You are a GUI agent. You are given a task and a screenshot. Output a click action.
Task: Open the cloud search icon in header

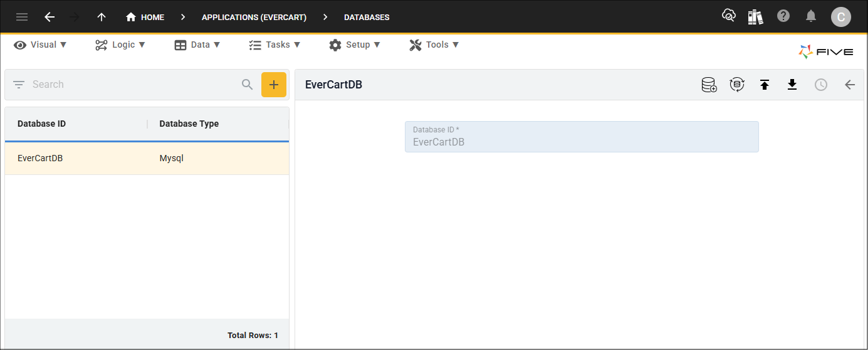point(728,16)
